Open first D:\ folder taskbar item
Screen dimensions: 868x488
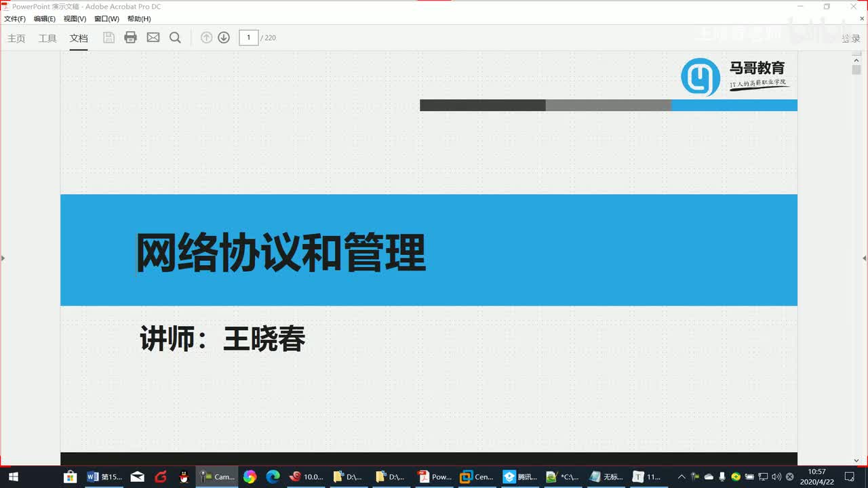tap(349, 476)
